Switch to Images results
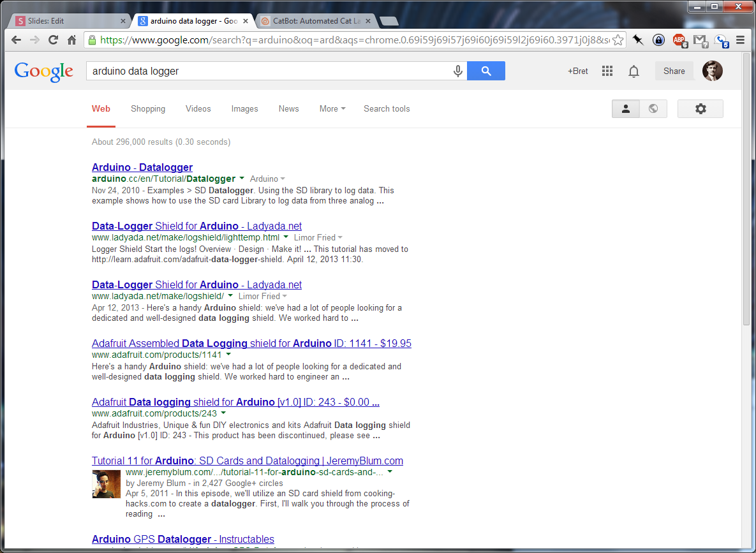This screenshot has width=756, height=553. point(244,109)
